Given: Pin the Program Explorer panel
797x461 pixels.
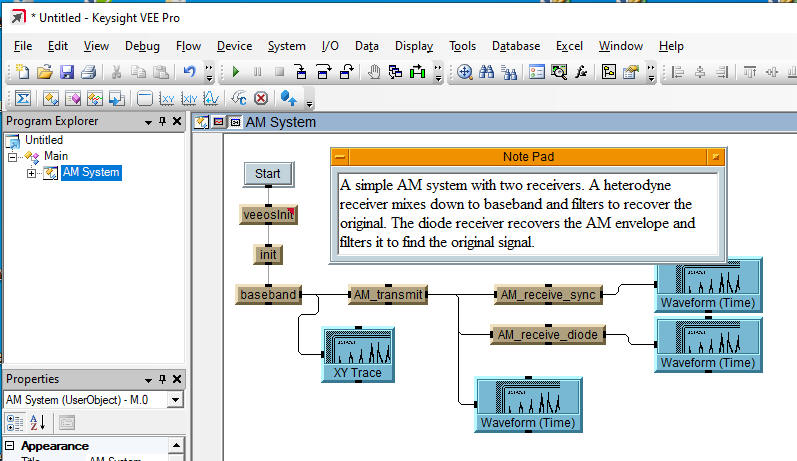Looking at the screenshot, I should click(163, 122).
